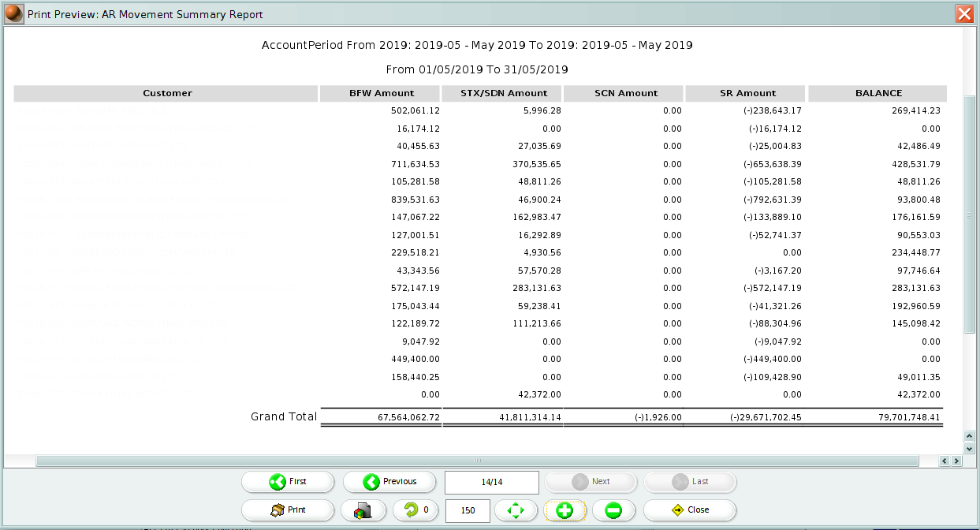
Task: Click the green rotate button labeled 0
Action: point(415,510)
